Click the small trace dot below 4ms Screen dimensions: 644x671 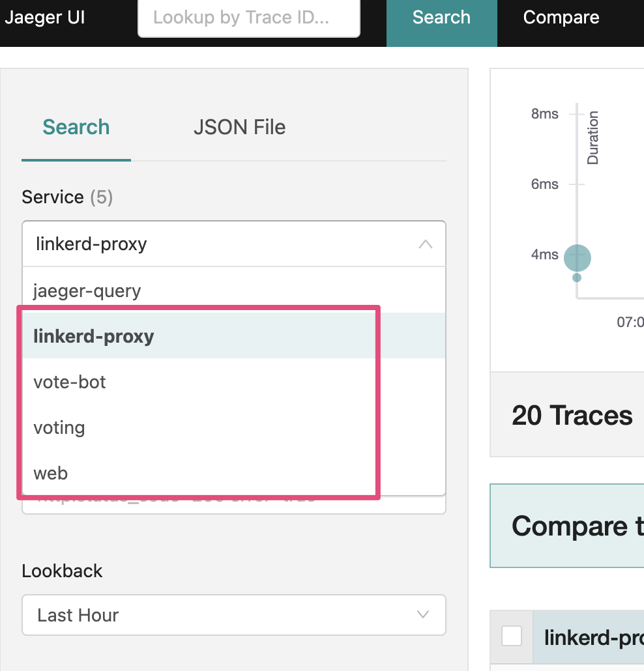[x=577, y=278]
